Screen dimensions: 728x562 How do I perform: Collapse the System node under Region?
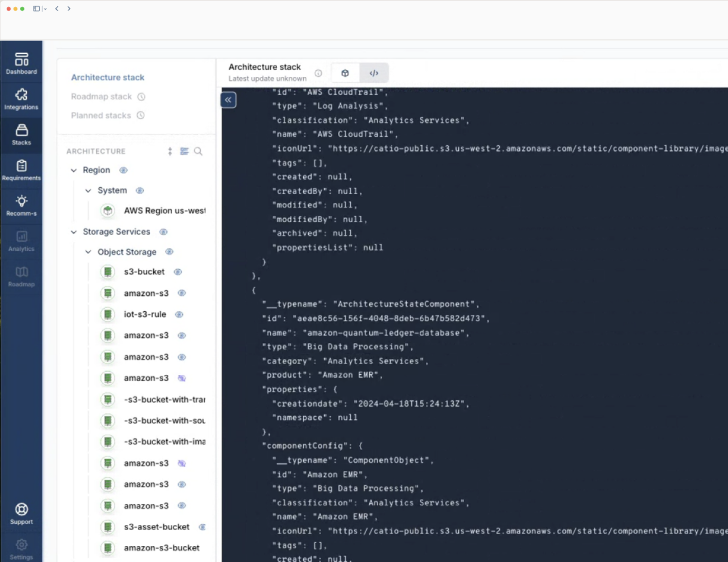[88, 190]
